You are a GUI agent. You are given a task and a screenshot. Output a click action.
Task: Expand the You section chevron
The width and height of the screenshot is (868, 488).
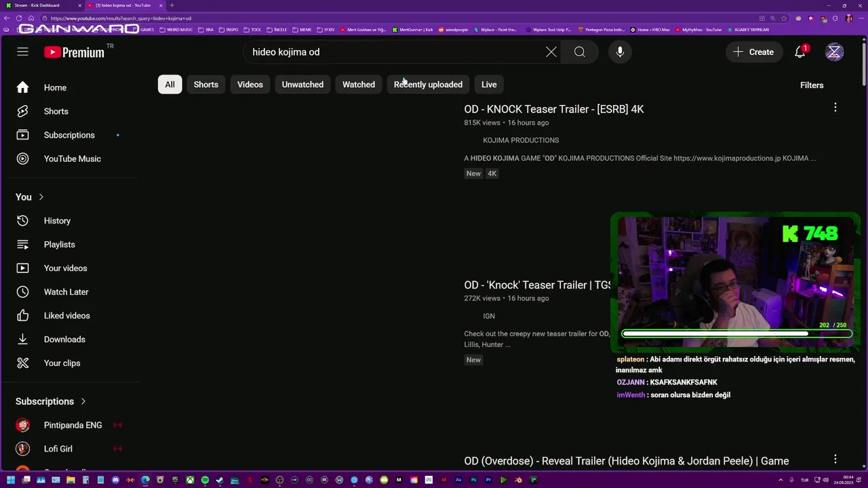(41, 197)
